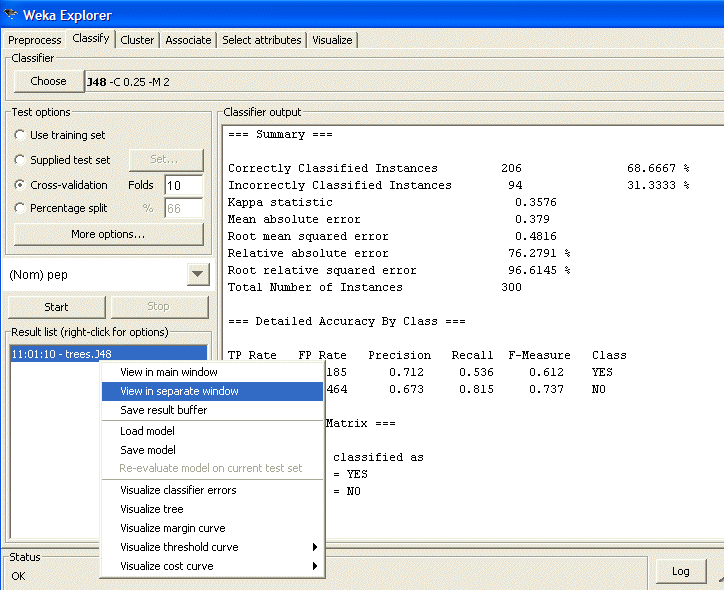Select the Use training set option
The image size is (724, 590).
click(20, 135)
